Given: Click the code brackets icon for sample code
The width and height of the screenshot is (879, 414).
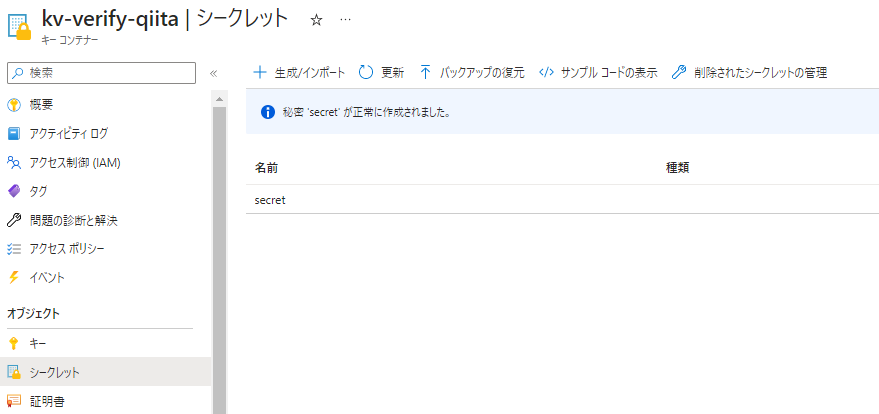Looking at the screenshot, I should 547,72.
